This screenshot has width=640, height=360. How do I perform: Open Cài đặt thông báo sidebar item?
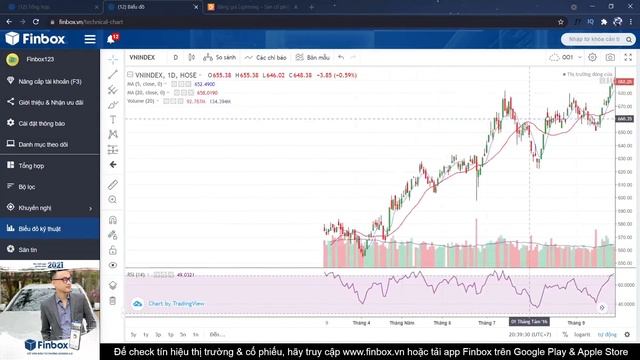50,123
